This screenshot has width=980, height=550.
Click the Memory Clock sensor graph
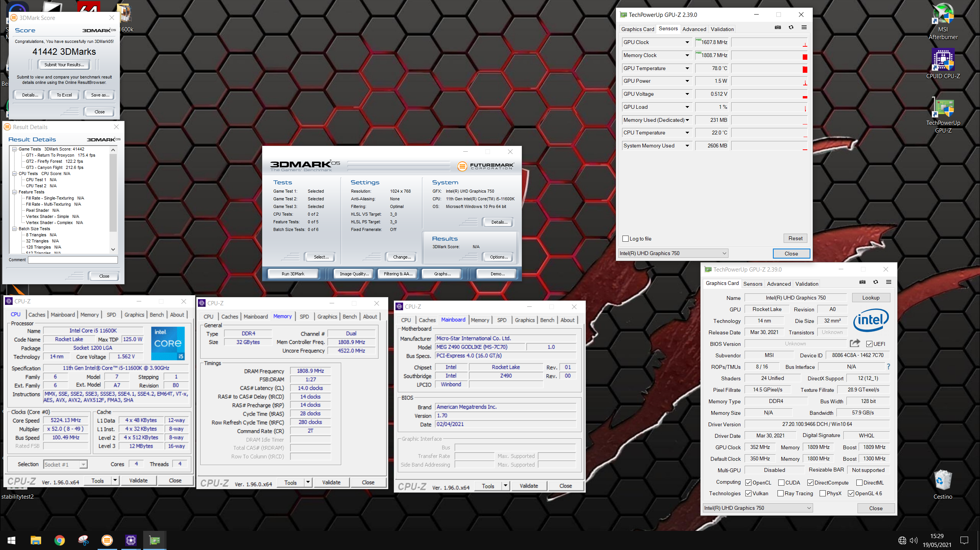tap(769, 56)
